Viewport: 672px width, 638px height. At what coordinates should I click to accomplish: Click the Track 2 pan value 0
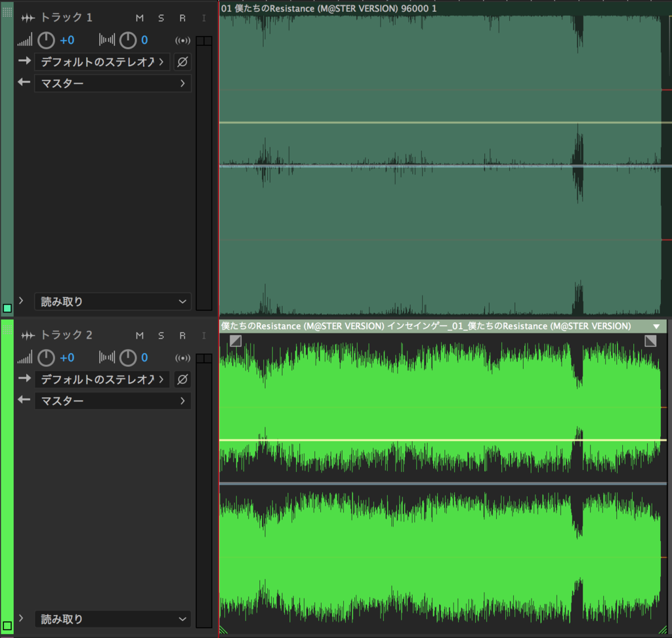[144, 358]
